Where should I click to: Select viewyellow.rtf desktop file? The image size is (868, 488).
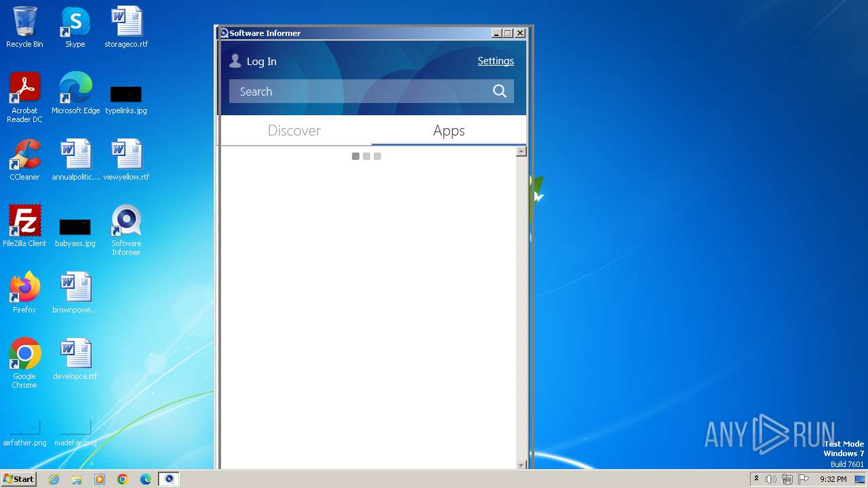click(x=126, y=160)
